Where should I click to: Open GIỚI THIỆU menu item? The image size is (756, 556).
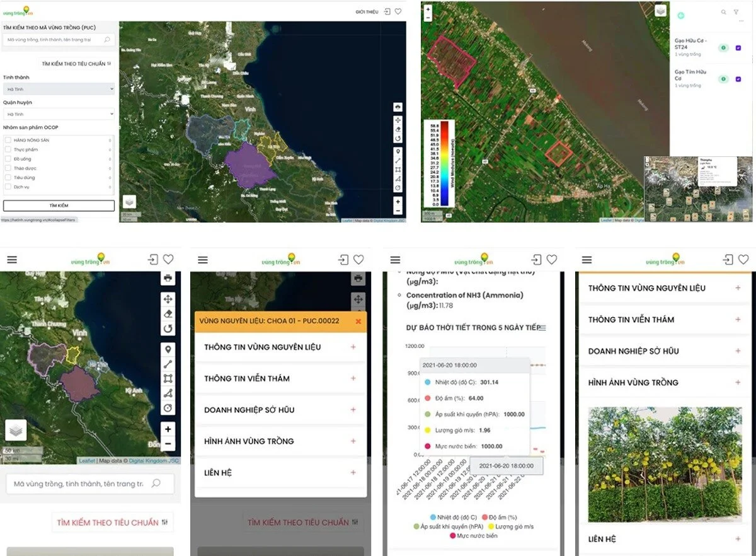click(367, 12)
